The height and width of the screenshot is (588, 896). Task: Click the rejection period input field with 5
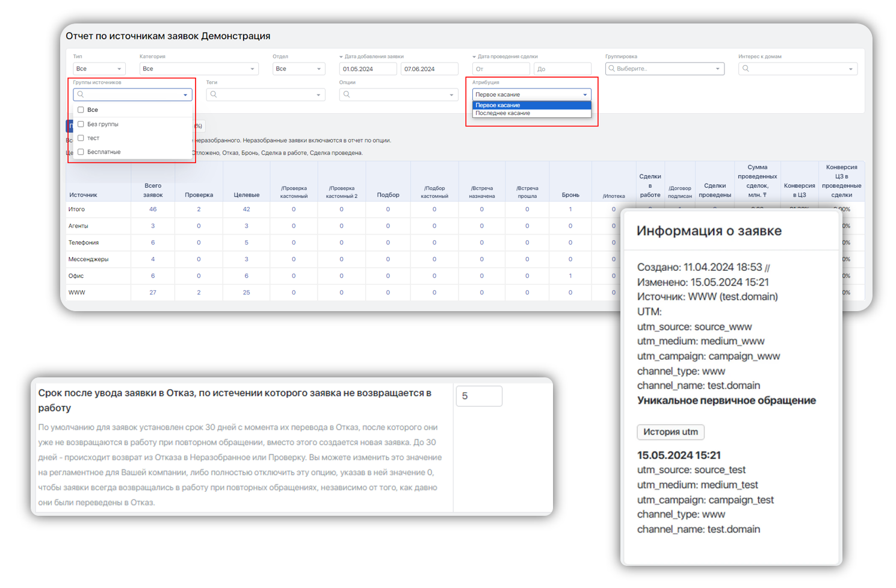pyautogui.click(x=479, y=396)
